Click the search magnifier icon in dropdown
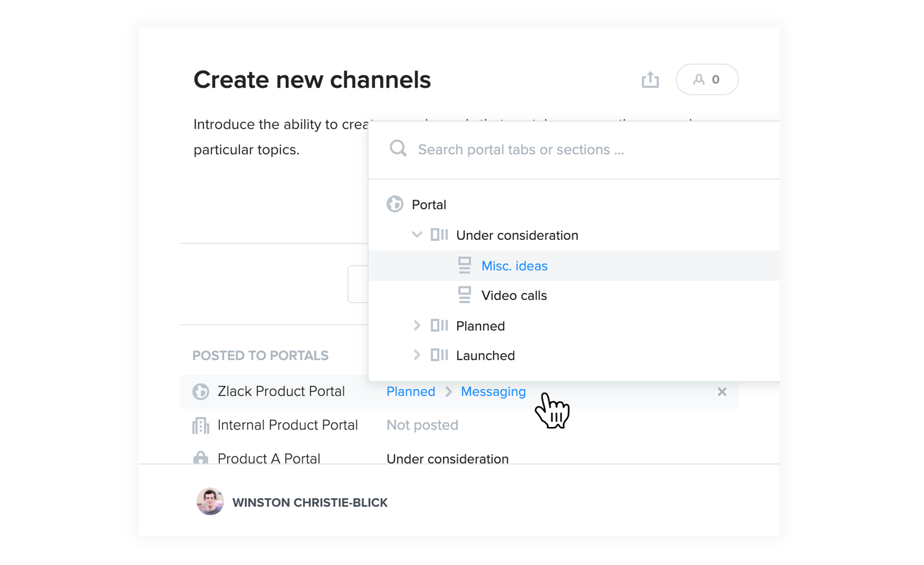This screenshot has width=924, height=565. pyautogui.click(x=398, y=148)
